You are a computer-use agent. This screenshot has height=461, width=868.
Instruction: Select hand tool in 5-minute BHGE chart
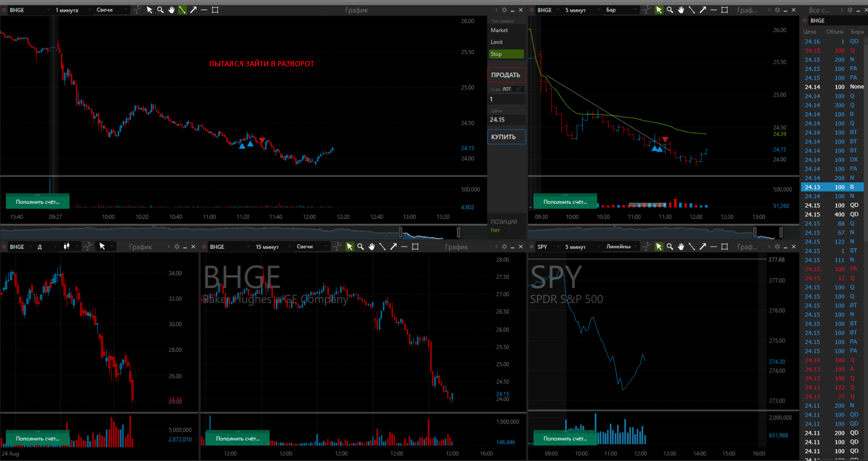[681, 10]
